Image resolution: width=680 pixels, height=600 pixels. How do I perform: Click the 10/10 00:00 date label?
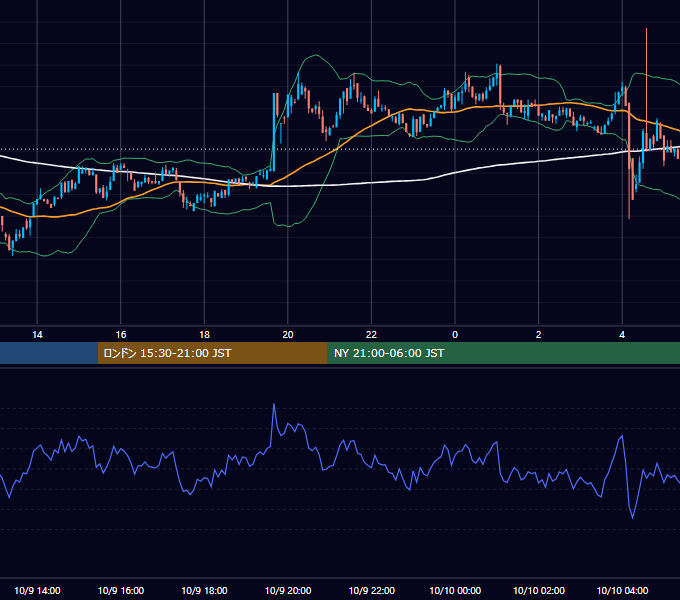click(455, 590)
